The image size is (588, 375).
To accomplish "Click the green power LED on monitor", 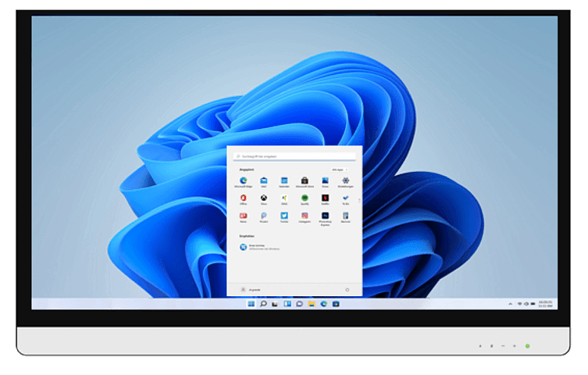I will point(528,346).
